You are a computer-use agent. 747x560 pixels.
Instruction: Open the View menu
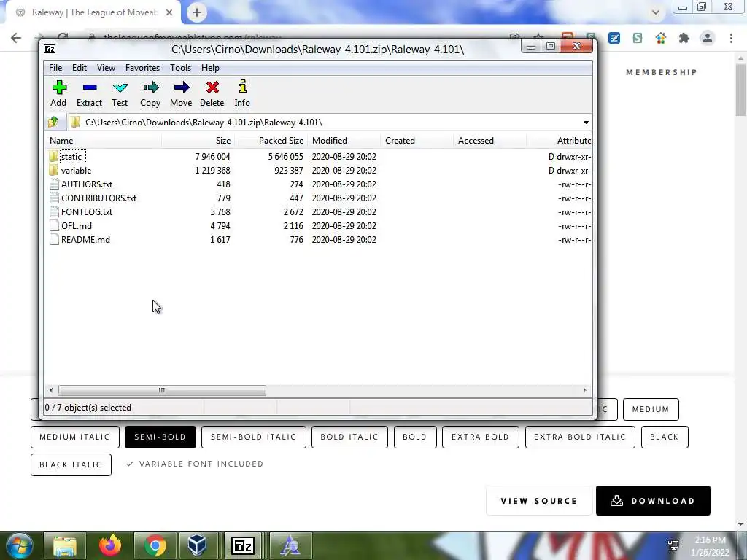click(x=106, y=68)
